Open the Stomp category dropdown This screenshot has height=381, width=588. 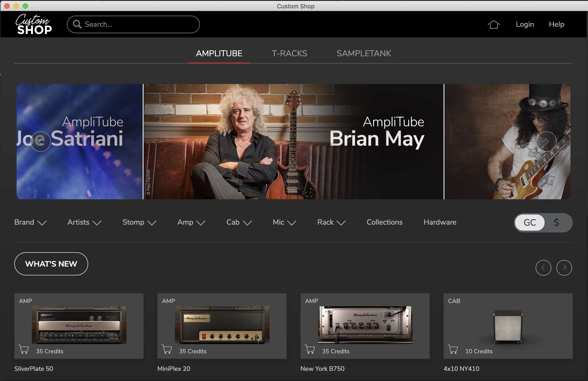(139, 222)
